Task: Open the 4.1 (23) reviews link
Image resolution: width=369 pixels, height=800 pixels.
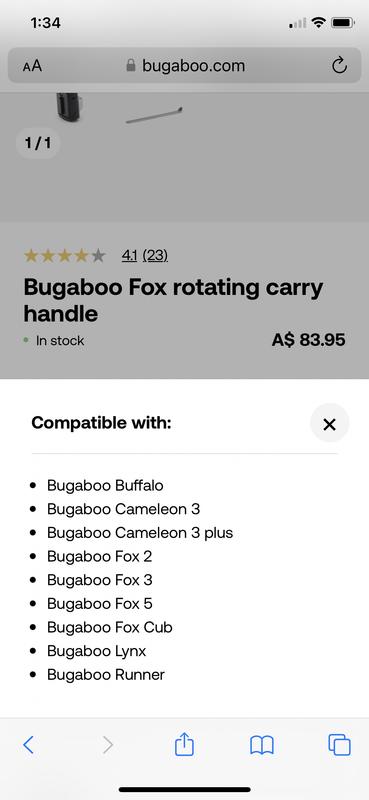Action: pyautogui.click(x=145, y=255)
